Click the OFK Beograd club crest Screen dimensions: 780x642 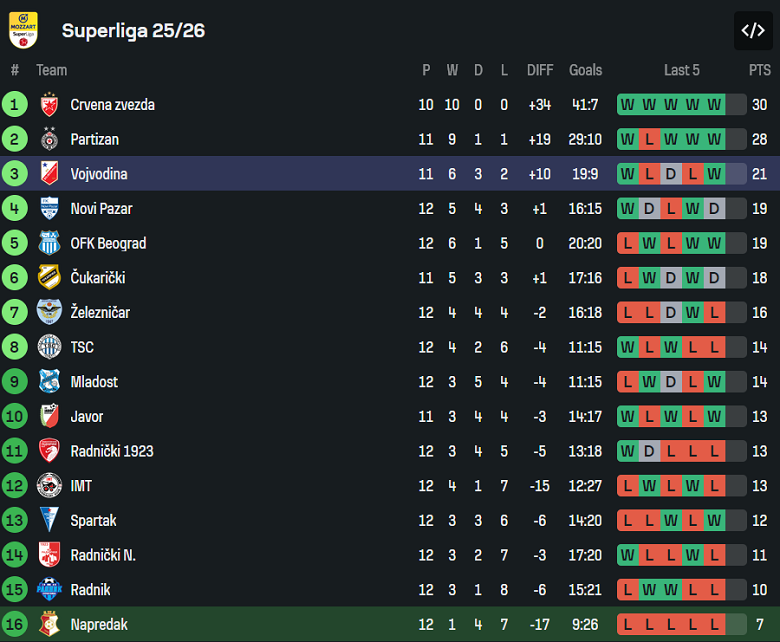[49, 243]
